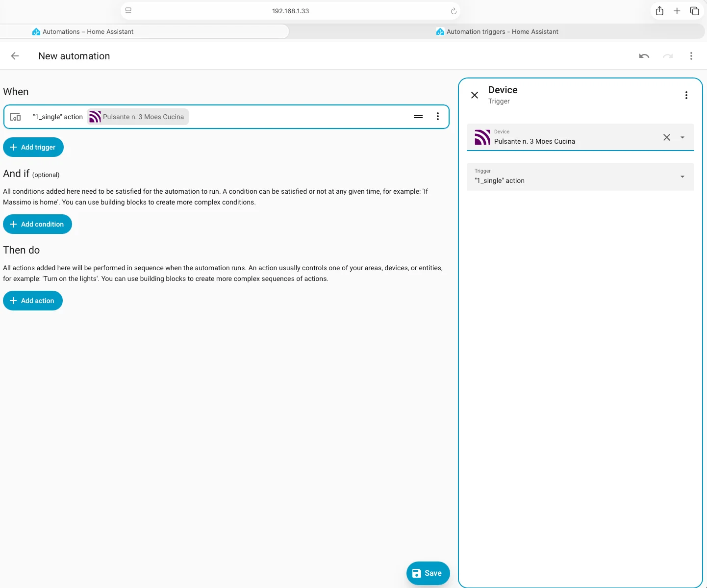
Task: Select the "1_single" action trigger row
Action: (x=227, y=117)
